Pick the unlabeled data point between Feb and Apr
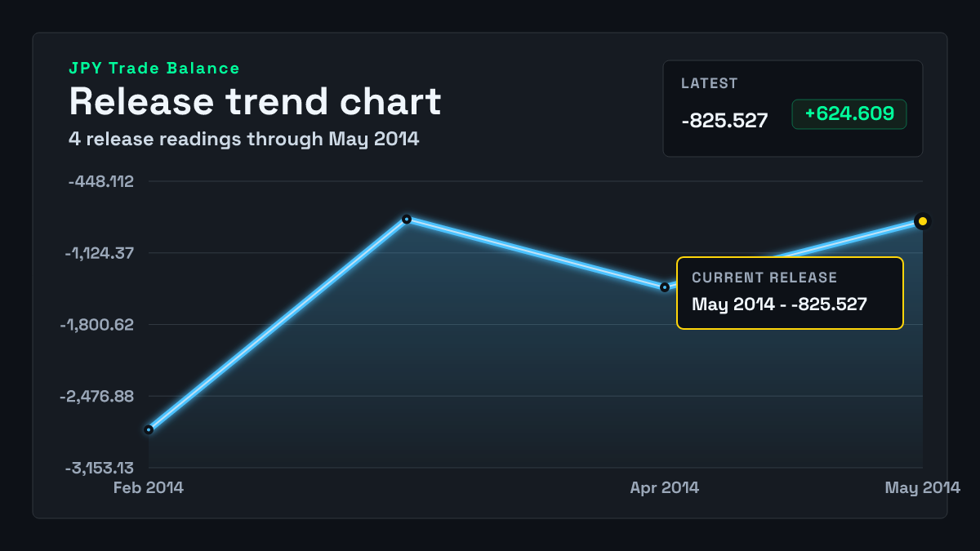The image size is (980, 551). click(407, 219)
